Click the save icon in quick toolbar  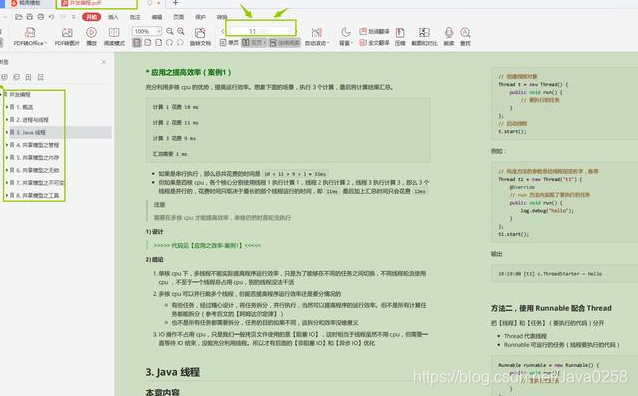point(29,17)
